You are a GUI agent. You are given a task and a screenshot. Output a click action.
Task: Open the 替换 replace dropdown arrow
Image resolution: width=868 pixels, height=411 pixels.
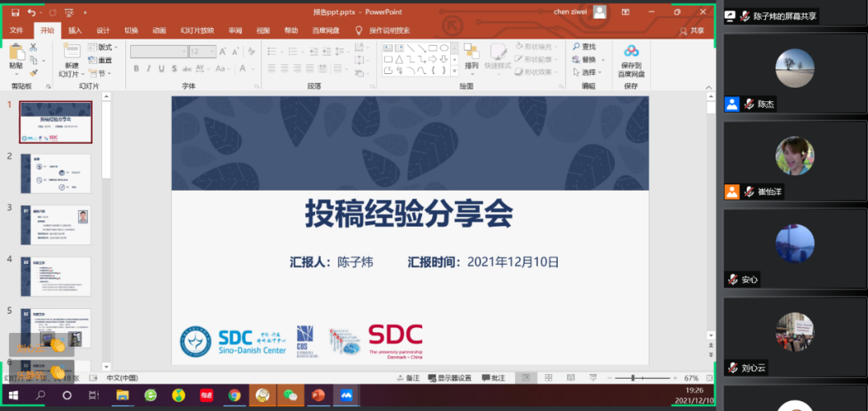603,60
